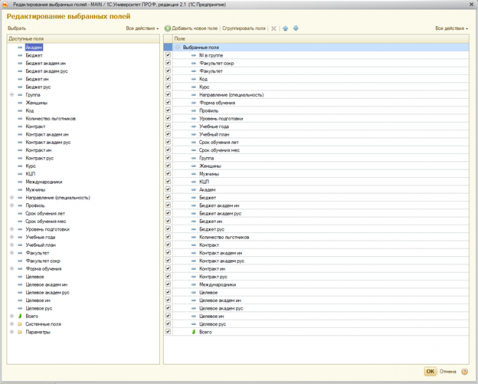Expand the Системные поля folder
478x384 pixels.
point(12,324)
